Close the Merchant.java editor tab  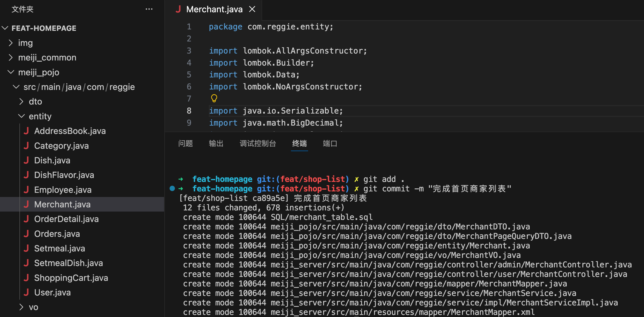tap(252, 9)
